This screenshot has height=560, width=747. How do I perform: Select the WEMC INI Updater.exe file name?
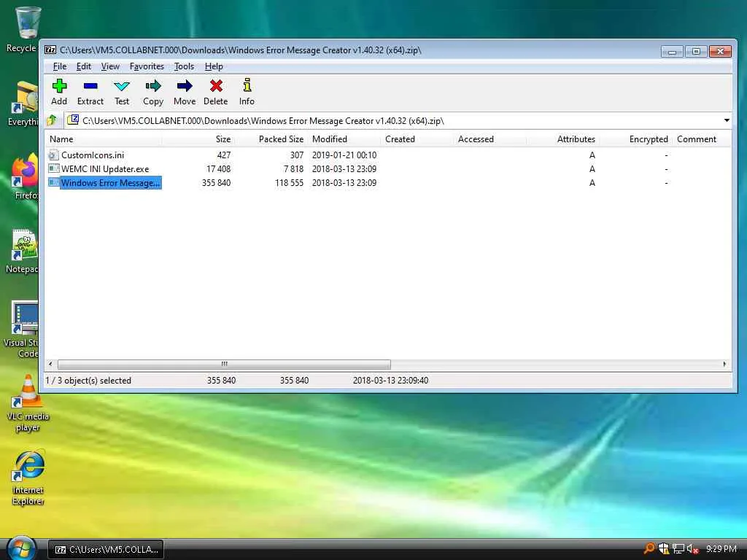tap(105, 168)
